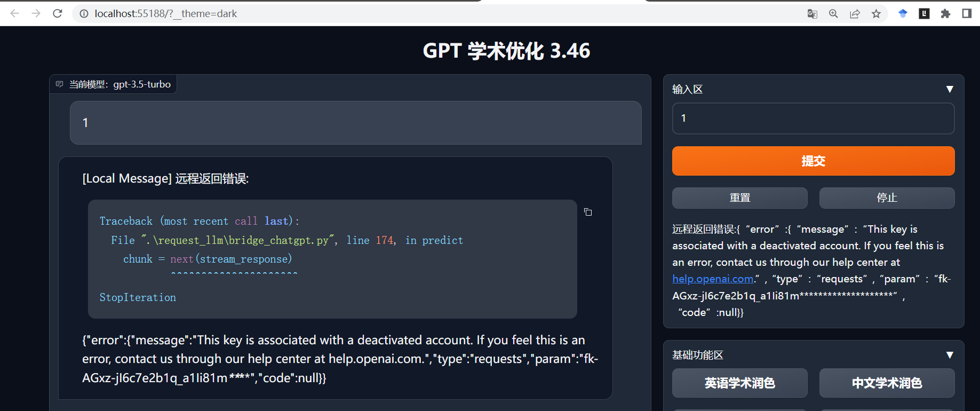This screenshot has height=411, width=980.
Task: Open the extensions puzzle menu
Action: (945, 14)
